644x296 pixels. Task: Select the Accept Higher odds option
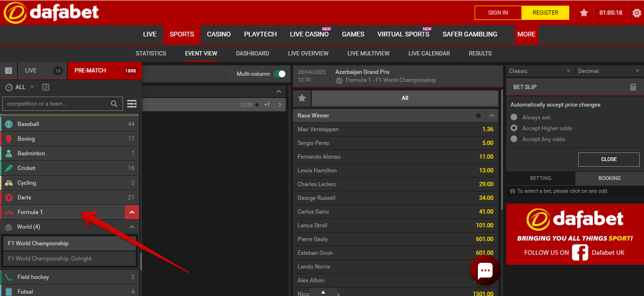(x=514, y=128)
